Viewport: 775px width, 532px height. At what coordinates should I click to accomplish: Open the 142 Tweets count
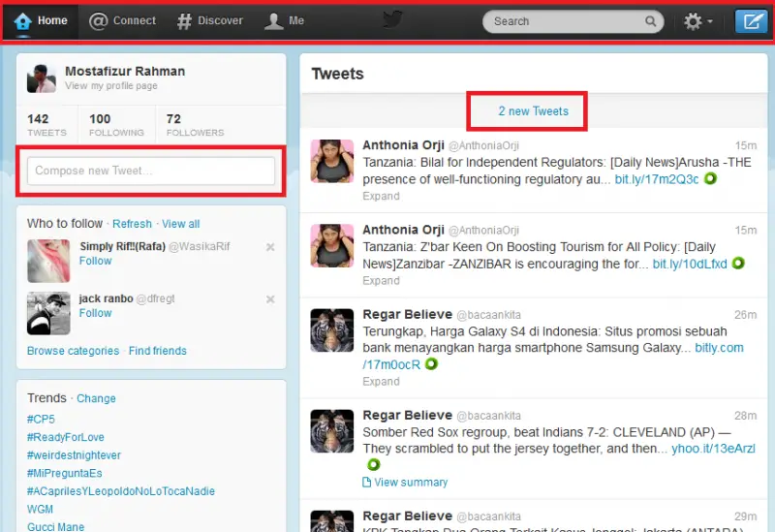pos(46,125)
